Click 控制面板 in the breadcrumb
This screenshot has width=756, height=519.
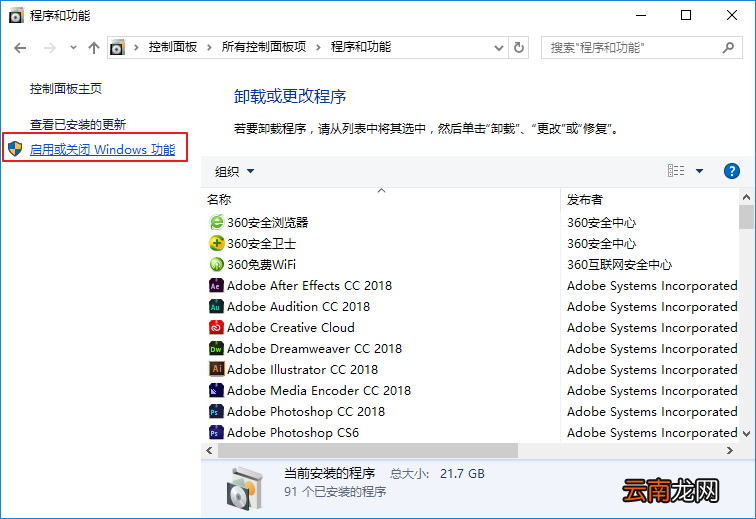pos(173,47)
